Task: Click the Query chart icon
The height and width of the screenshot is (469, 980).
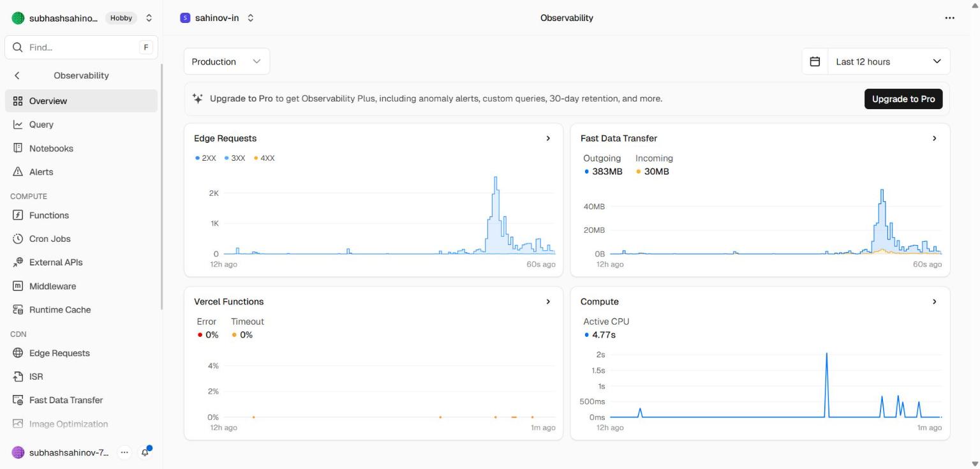Action: click(18, 124)
